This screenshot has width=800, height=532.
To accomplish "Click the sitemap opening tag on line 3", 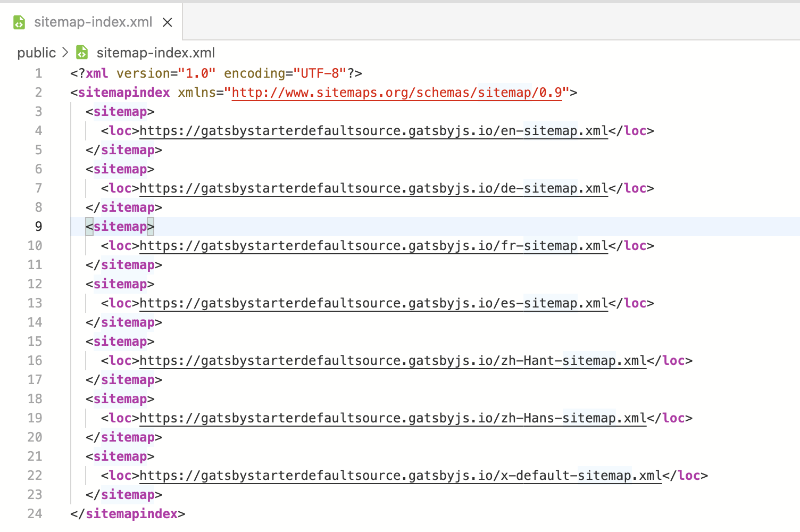I will coord(120,112).
